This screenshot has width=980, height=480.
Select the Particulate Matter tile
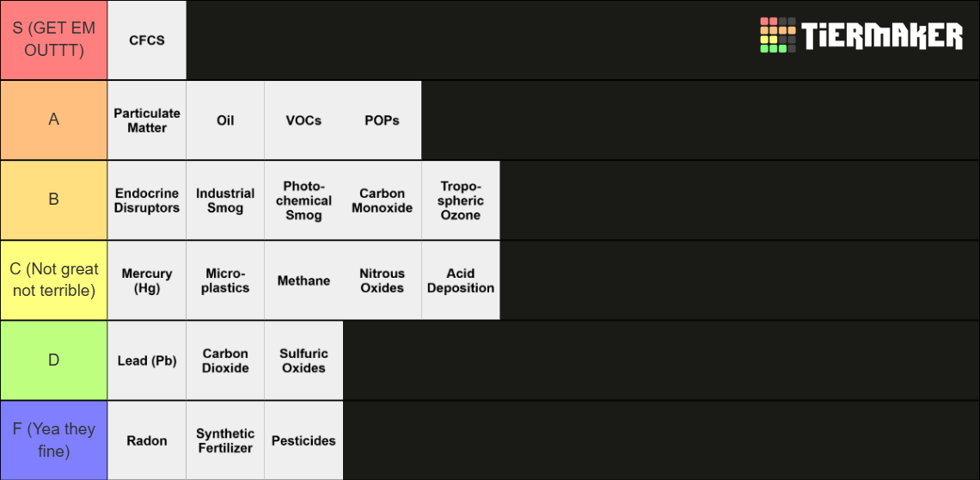click(147, 120)
